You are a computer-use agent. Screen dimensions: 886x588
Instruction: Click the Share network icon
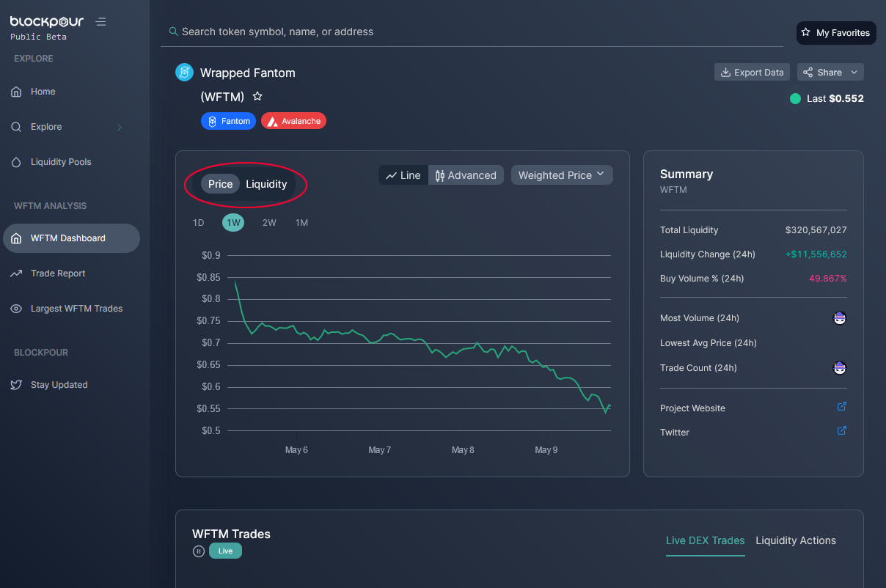tap(808, 73)
